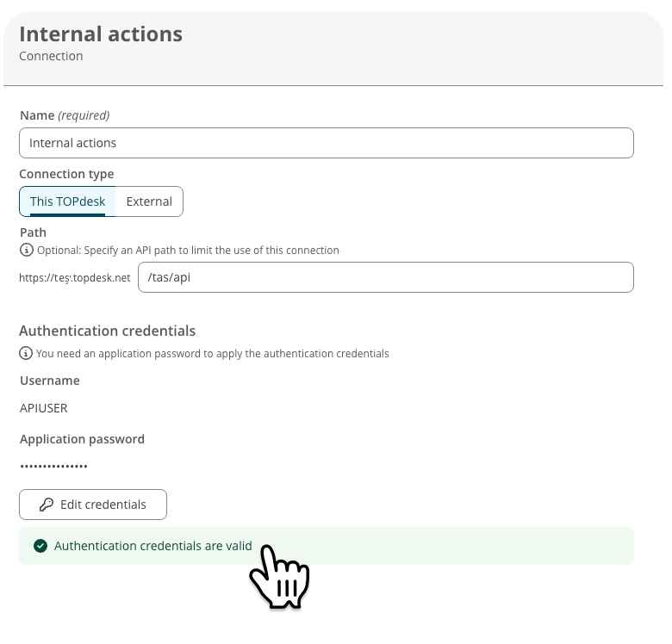Screen dimensions: 672x644
Task: Click the key icon on Edit credentials
Action: (x=47, y=505)
